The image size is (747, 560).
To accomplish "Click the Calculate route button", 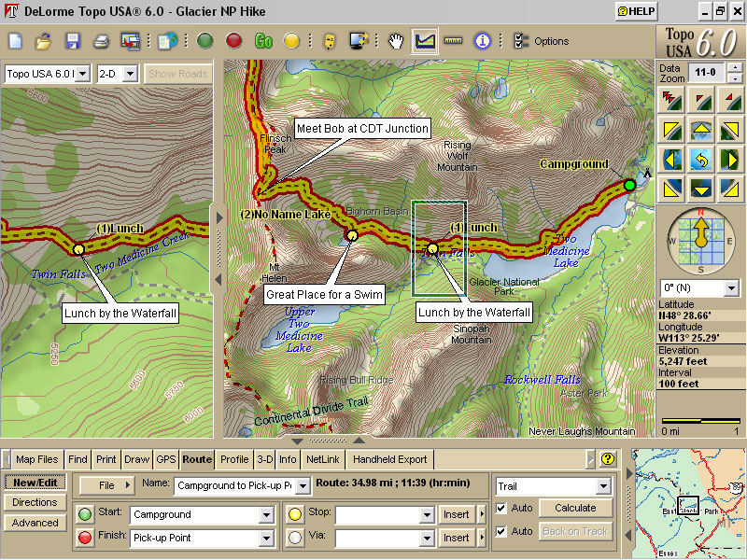I will pyautogui.click(x=575, y=508).
